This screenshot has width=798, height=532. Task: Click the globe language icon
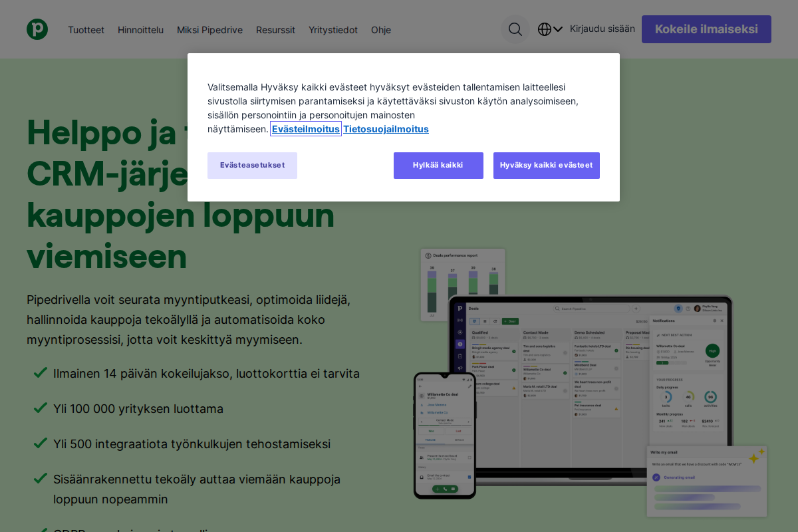tap(545, 29)
